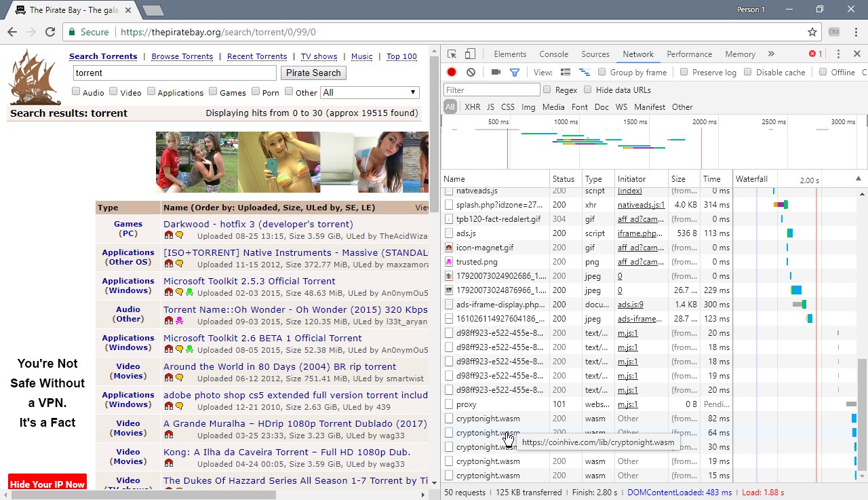Switch to the Performance tab
Image resolution: width=868 pixels, height=500 pixels.
(690, 54)
